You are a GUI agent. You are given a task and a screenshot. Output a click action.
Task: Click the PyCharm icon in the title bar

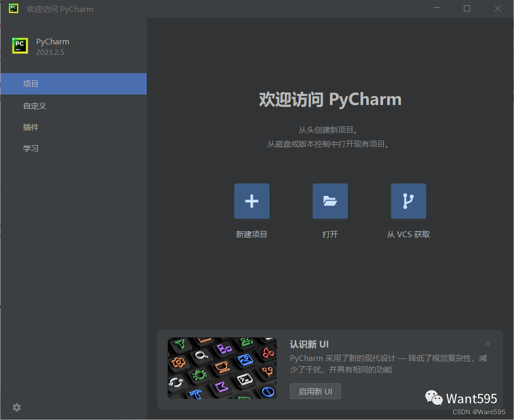[14, 8]
